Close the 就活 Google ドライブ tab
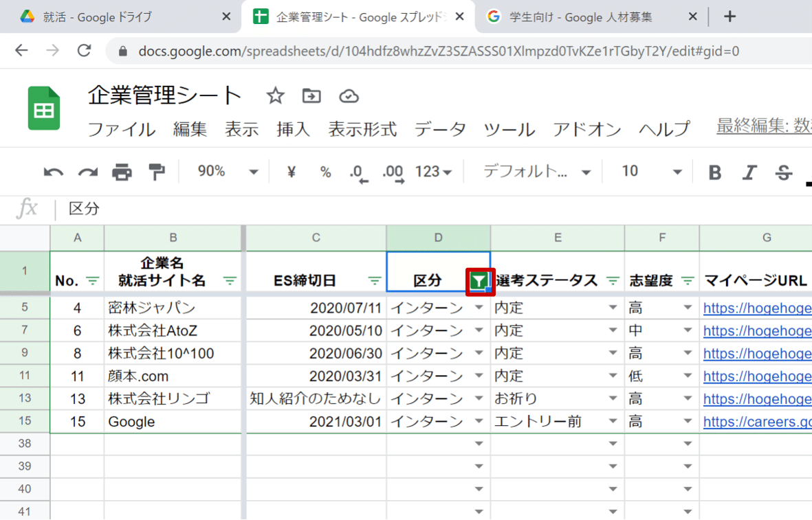812x520 pixels. click(x=226, y=16)
